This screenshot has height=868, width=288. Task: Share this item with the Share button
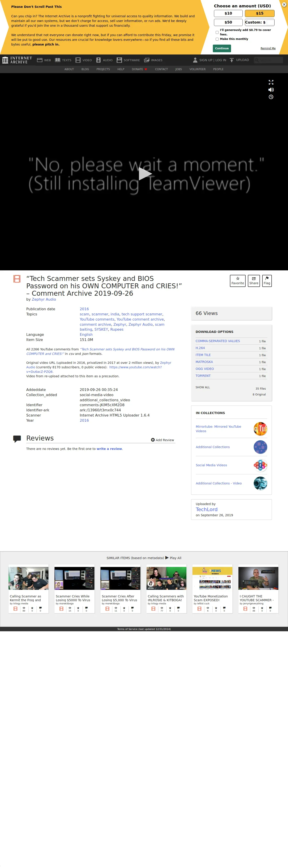[254, 281]
